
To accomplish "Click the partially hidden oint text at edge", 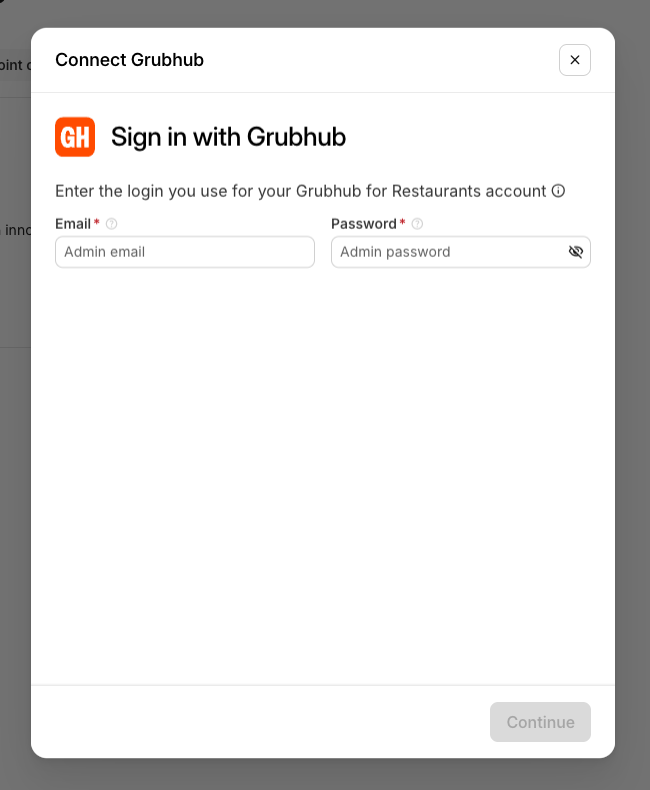I will pos(12,65).
